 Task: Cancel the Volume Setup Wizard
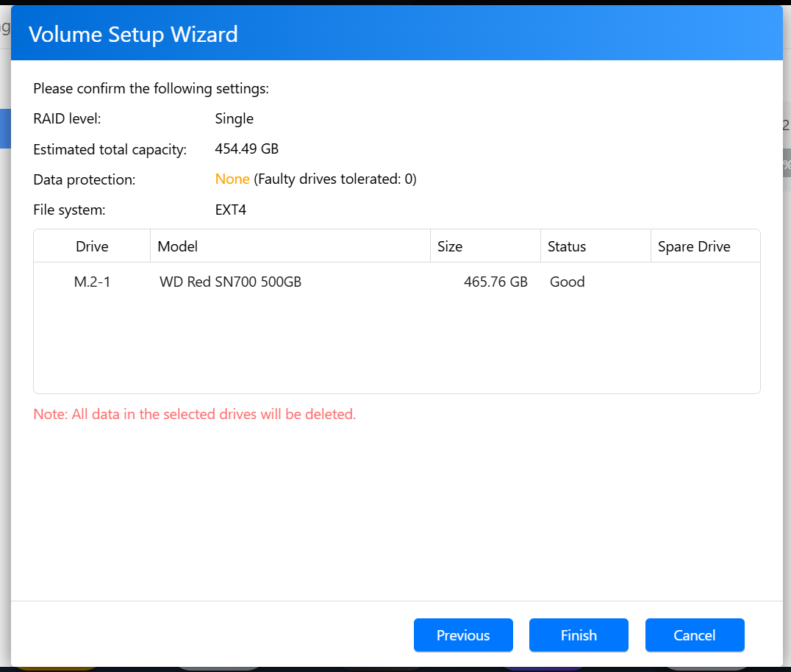695,635
